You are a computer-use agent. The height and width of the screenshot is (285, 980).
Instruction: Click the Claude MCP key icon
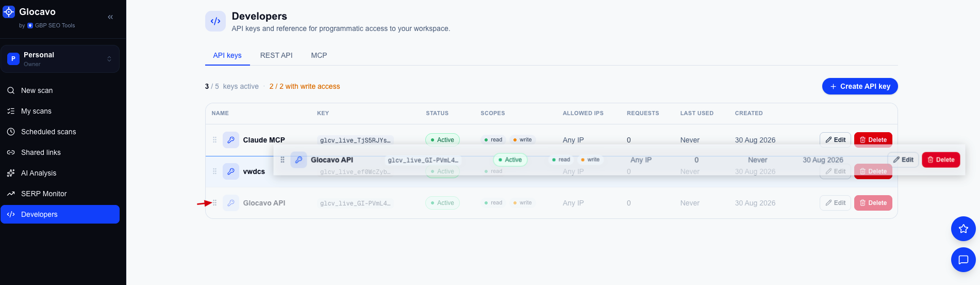[x=231, y=140]
